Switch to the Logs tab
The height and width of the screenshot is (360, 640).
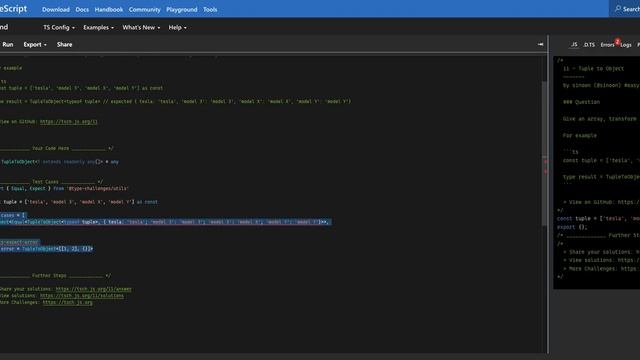click(626, 45)
